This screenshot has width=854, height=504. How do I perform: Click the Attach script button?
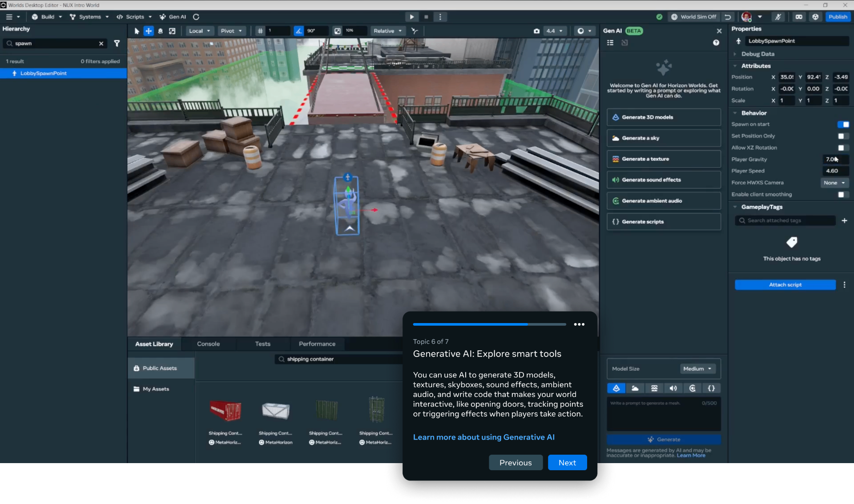pos(785,285)
